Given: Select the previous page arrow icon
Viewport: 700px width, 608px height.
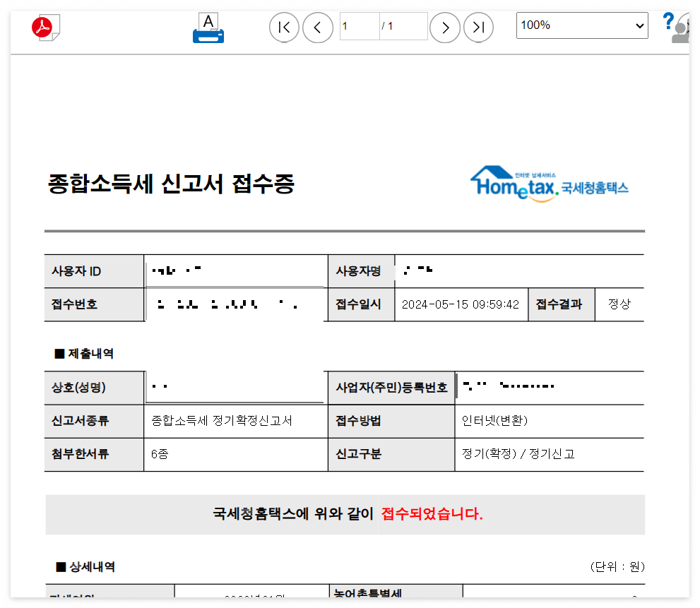Looking at the screenshot, I should coord(318,27).
